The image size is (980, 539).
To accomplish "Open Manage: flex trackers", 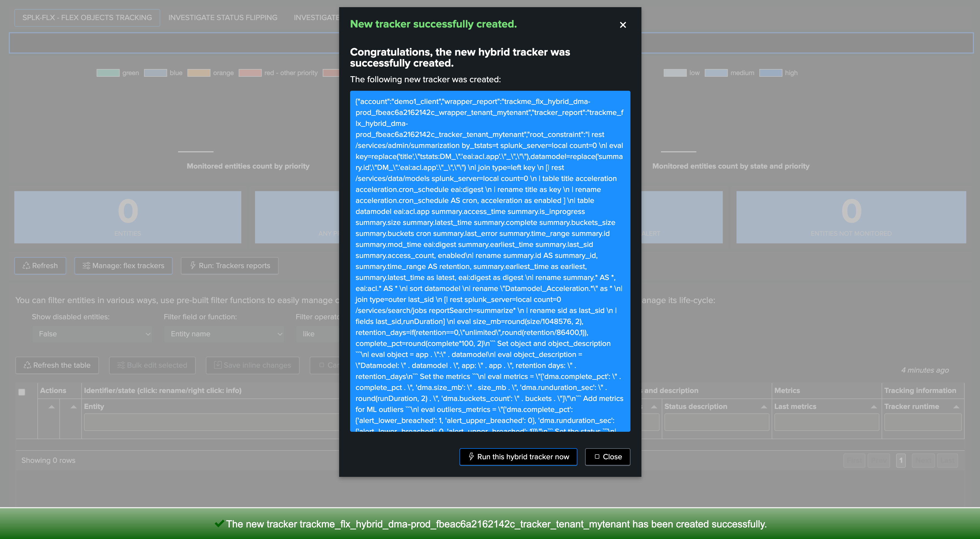I will click(123, 266).
